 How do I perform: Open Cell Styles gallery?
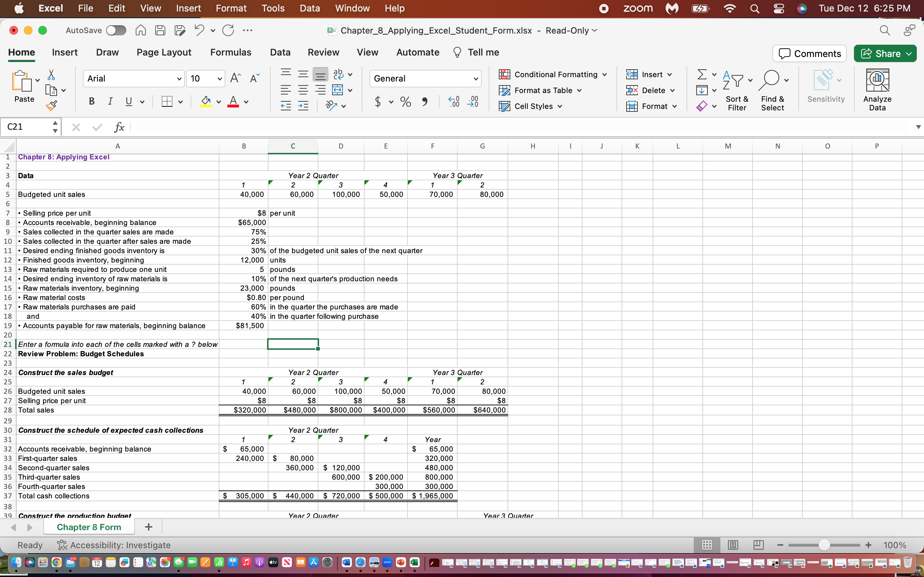(530, 106)
